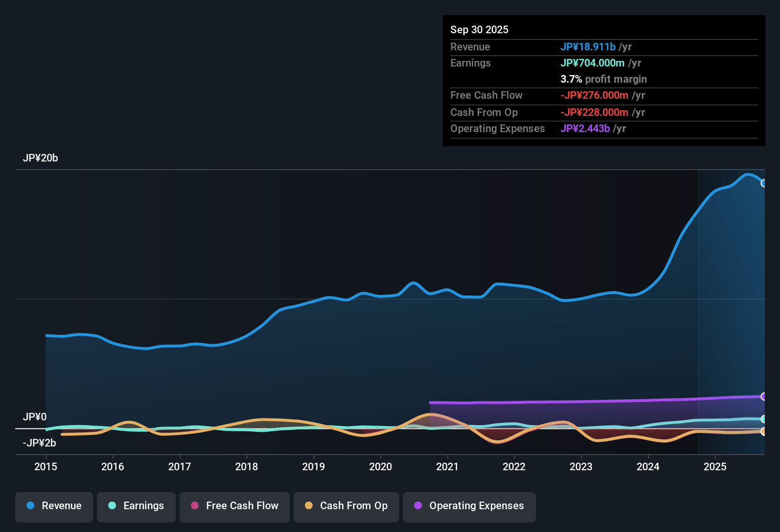The image size is (780, 532).
Task: Click the Cash From Op legend item
Action: coord(346,506)
